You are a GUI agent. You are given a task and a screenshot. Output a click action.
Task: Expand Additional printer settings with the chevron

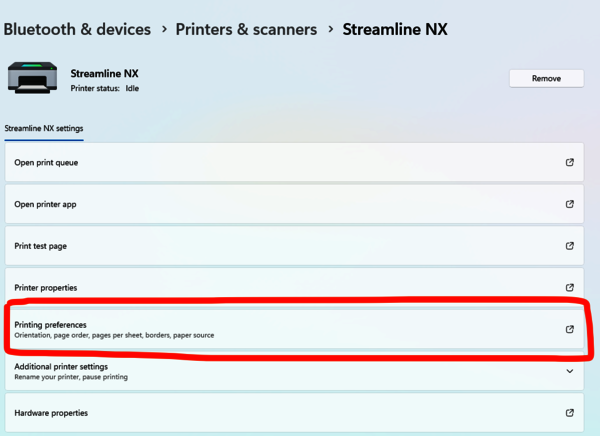[570, 371]
